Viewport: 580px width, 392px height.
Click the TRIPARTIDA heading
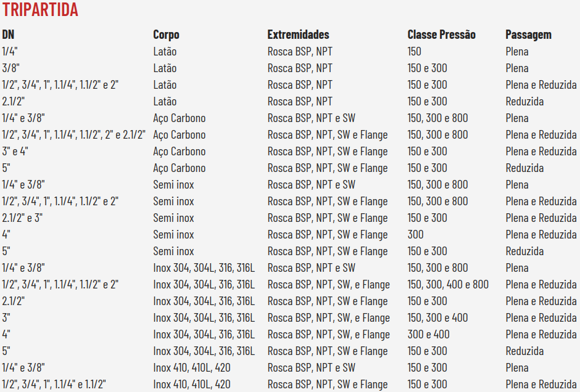coord(40,10)
